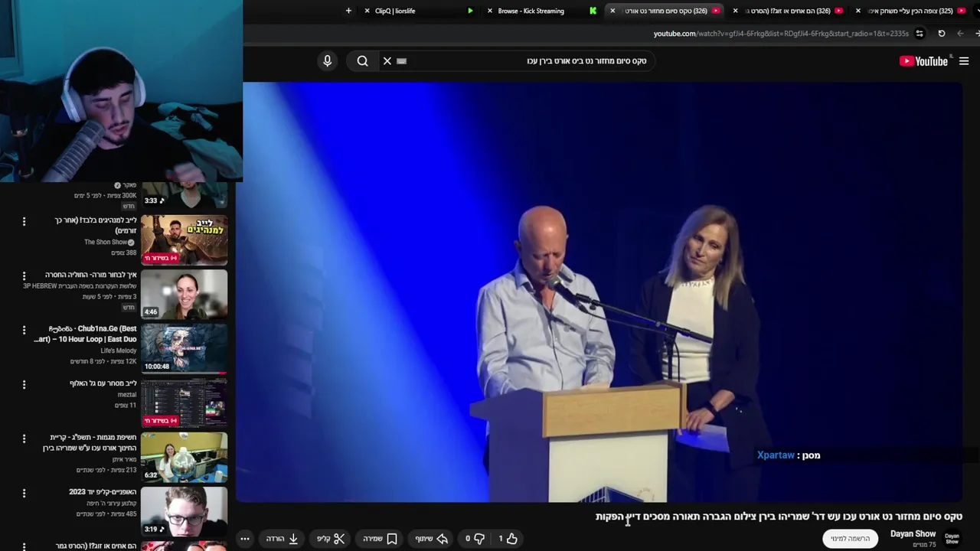
Task: Clear the search box with X
Action: [387, 61]
